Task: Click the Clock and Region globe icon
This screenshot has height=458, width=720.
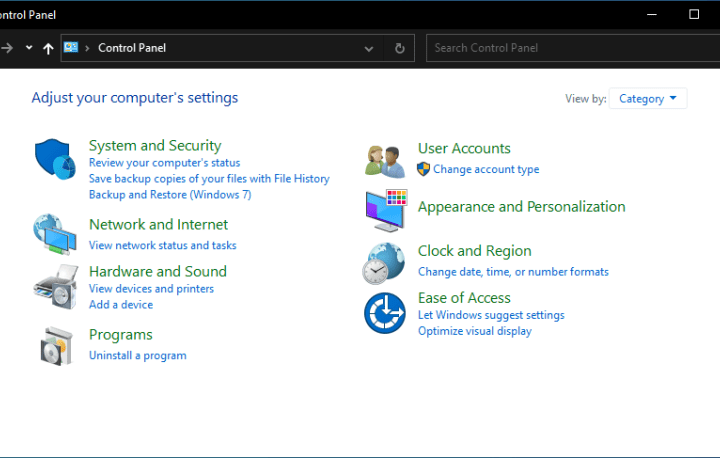Action: pyautogui.click(x=385, y=263)
